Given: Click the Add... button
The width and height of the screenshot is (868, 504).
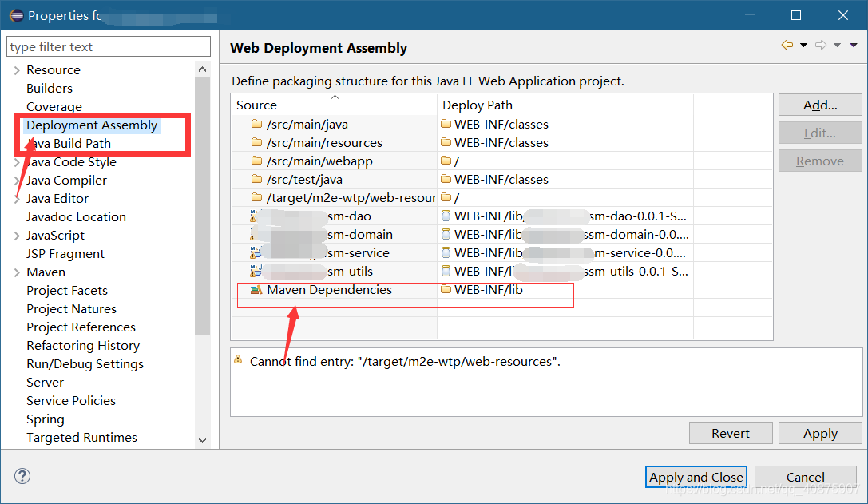Looking at the screenshot, I should tap(820, 105).
